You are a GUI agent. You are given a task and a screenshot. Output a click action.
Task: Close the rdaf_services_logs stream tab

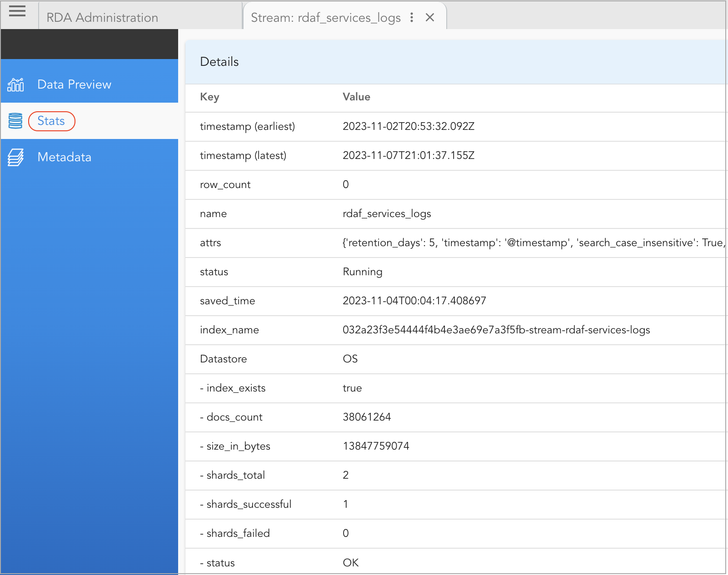tap(429, 17)
